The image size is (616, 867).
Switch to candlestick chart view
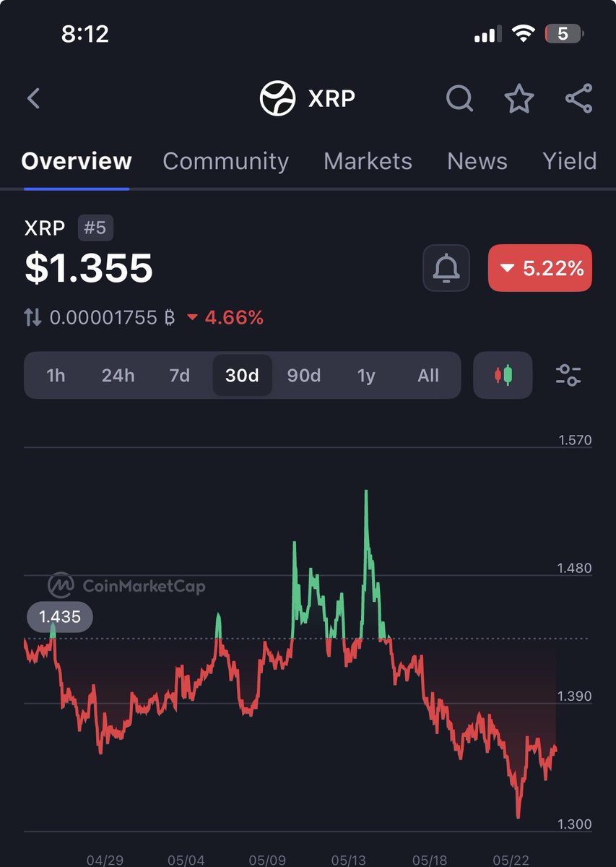[x=503, y=375]
